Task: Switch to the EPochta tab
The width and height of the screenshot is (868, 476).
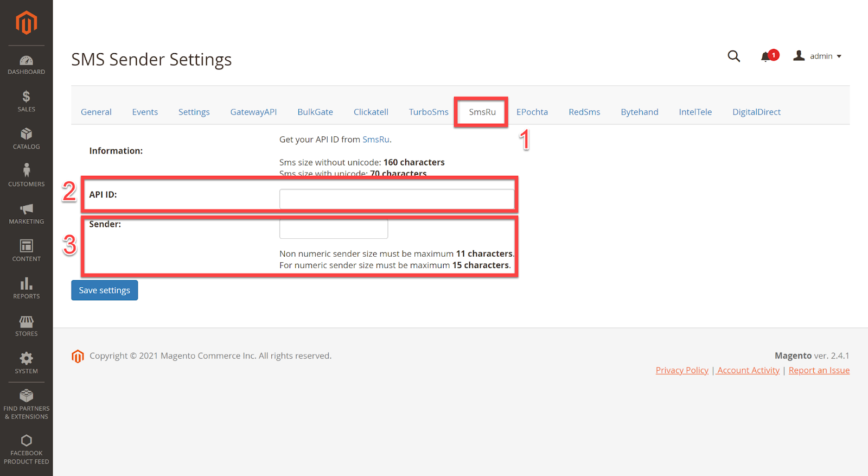Action: pyautogui.click(x=532, y=112)
